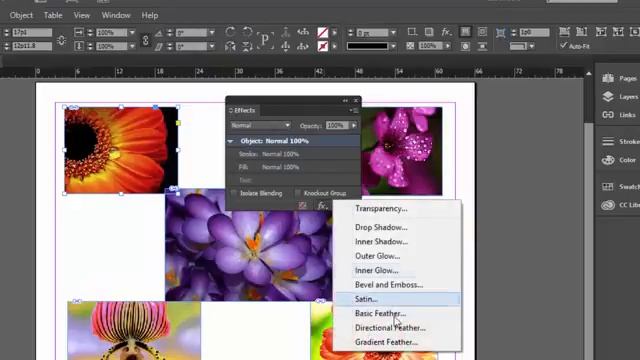
Task: Click the drop shadow icon in Control panel
Action: pyautogui.click(x=429, y=32)
